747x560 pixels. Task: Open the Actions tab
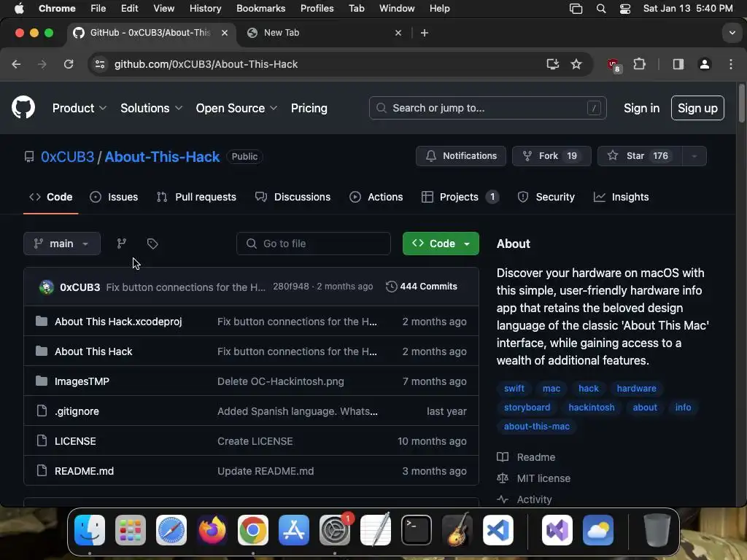376,197
